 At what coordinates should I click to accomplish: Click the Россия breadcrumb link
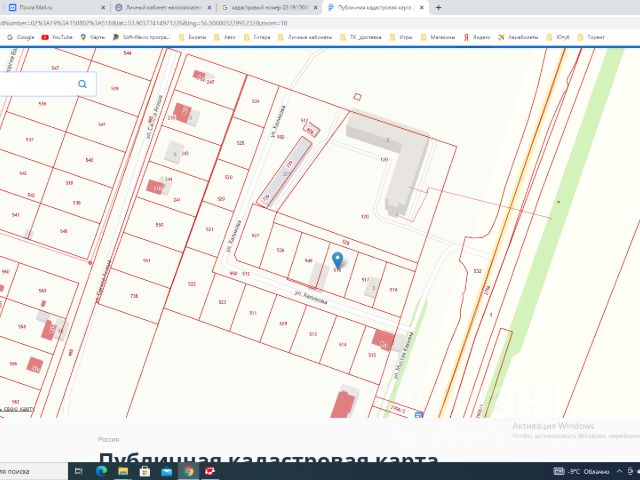pyautogui.click(x=109, y=440)
